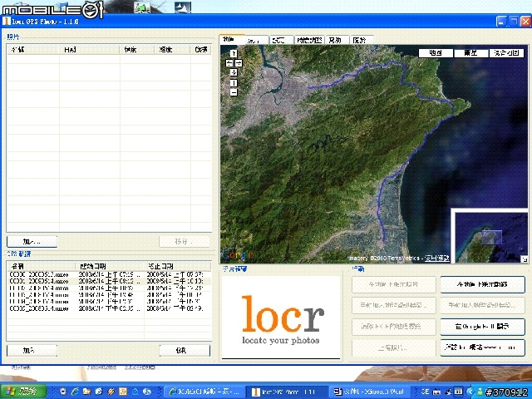Sort the track list by the 終止日期 column header
Image resolution: width=532 pixels, height=399 pixels.
[x=177, y=266]
